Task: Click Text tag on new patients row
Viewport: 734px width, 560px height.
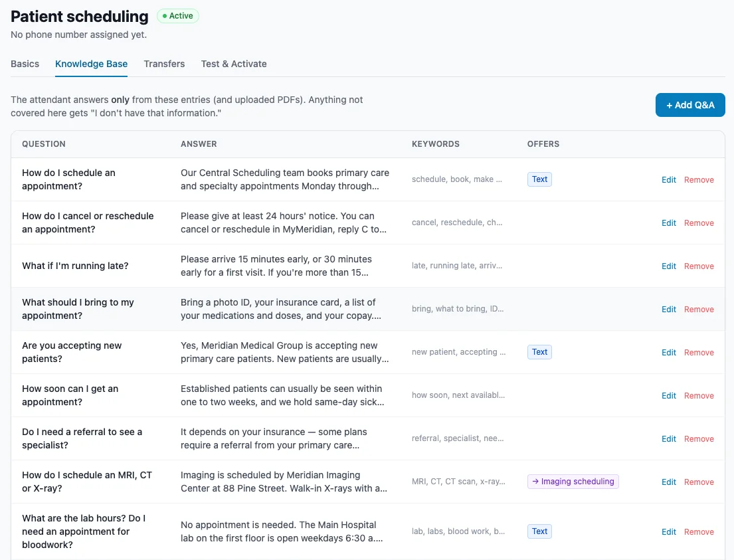Action: click(540, 352)
